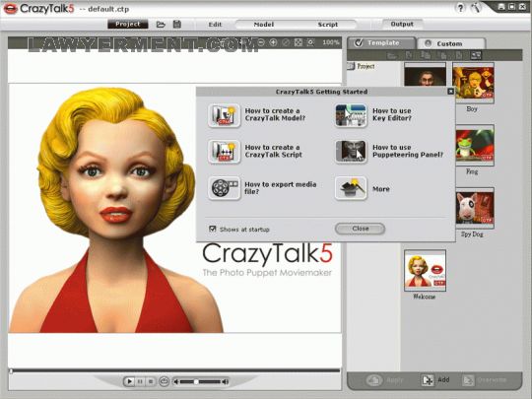The height and width of the screenshot is (399, 532).
Task: Click the zoom out magnifier icon
Action: coord(261,42)
